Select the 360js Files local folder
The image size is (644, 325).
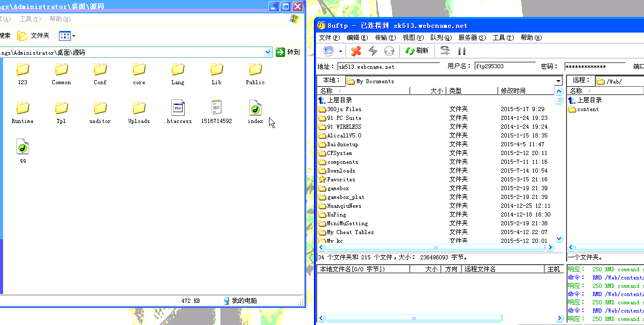pos(340,109)
